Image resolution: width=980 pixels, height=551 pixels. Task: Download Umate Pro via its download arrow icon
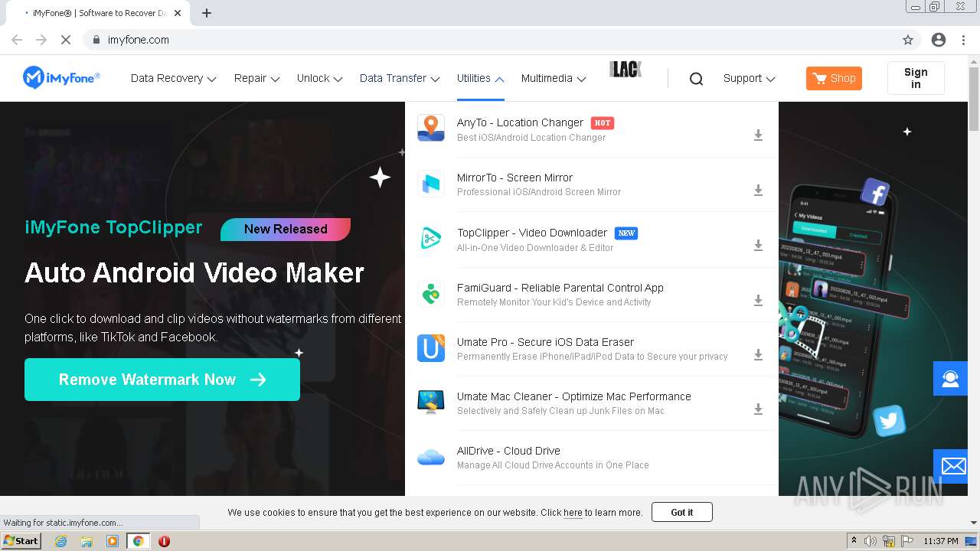tap(758, 355)
